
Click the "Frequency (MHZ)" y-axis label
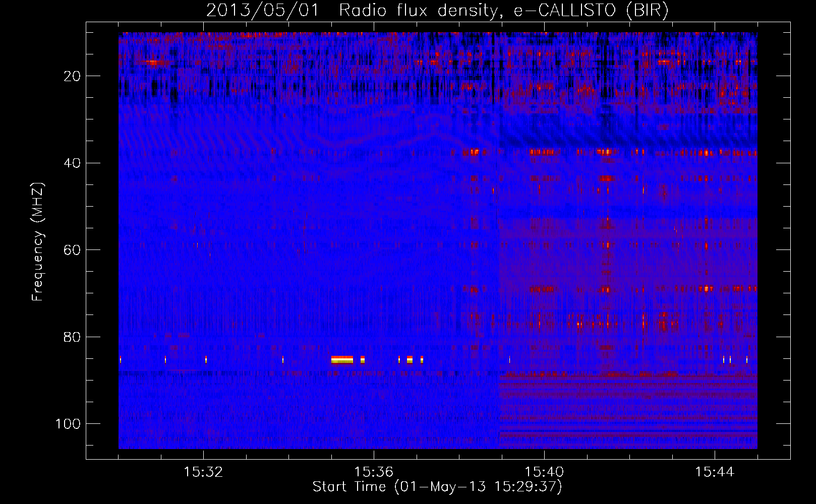pyautogui.click(x=38, y=242)
